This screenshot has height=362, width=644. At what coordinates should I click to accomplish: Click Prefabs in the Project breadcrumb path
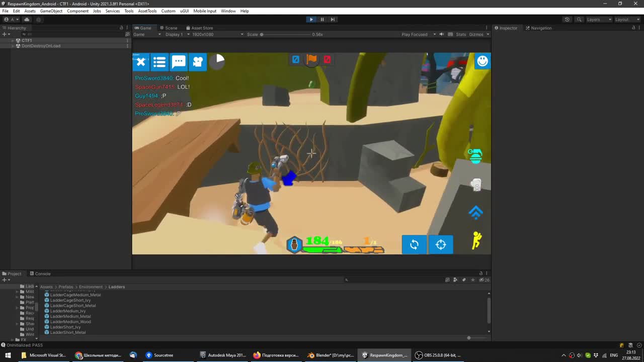(65, 287)
